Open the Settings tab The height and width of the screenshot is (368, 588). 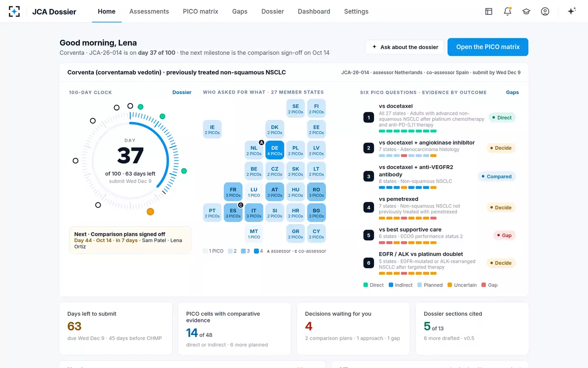point(356,11)
